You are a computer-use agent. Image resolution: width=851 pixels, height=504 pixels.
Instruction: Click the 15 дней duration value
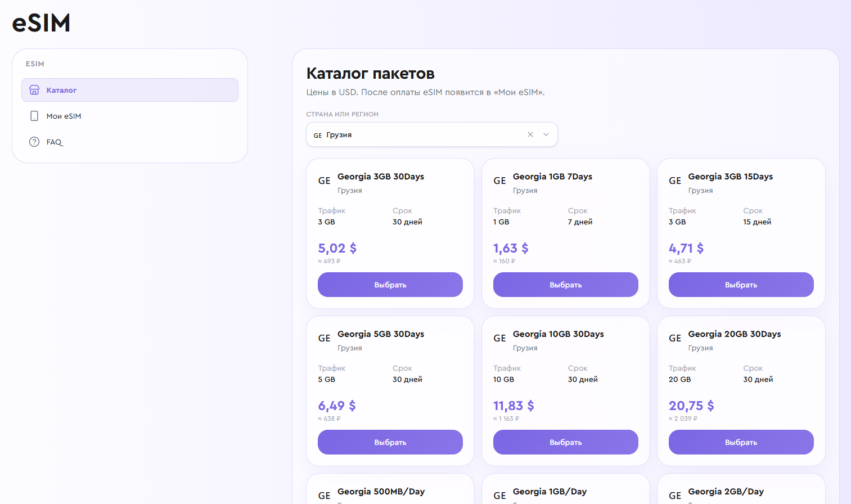(x=757, y=222)
